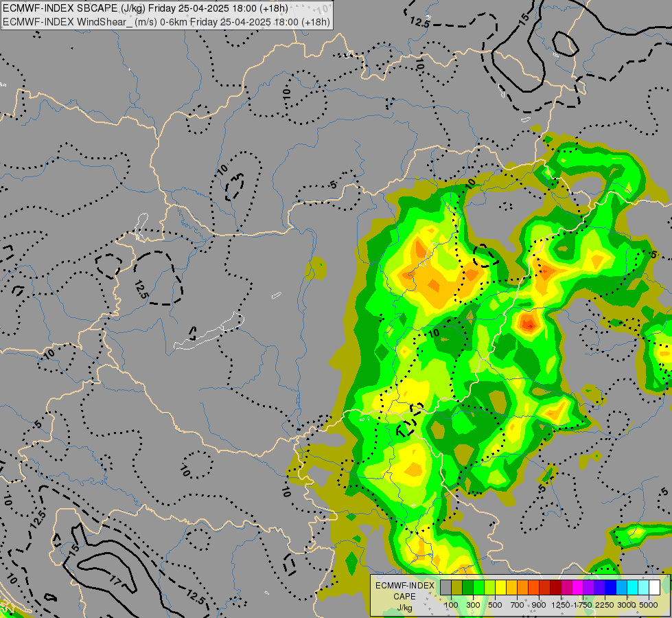Viewport: 672px width, 618px height.
Task: Click the 1750 value under the legend
Action: [x=583, y=605]
